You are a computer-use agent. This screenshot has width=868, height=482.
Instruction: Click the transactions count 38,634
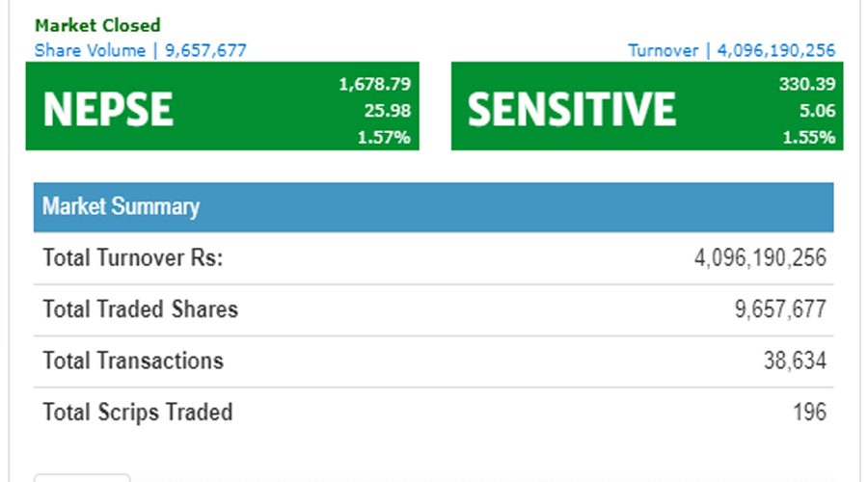point(794,361)
